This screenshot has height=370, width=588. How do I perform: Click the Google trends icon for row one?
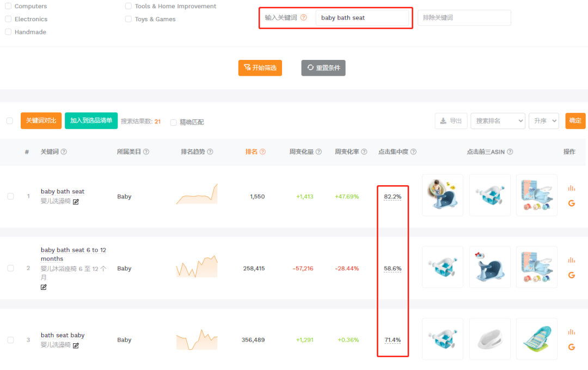click(x=571, y=203)
